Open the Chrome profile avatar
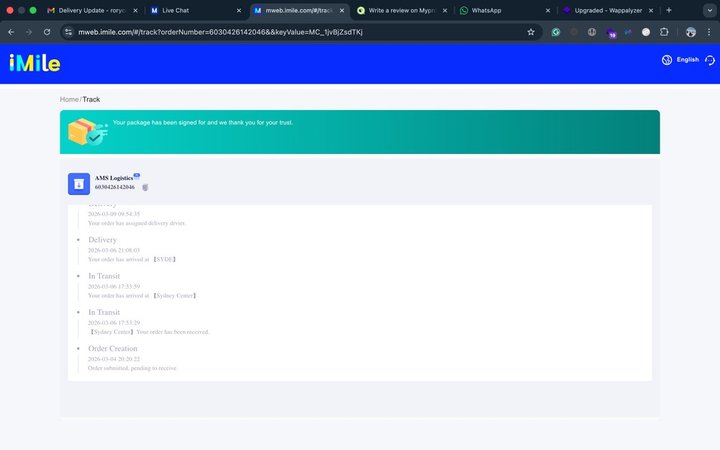Image resolution: width=720 pixels, height=450 pixels. point(691,32)
